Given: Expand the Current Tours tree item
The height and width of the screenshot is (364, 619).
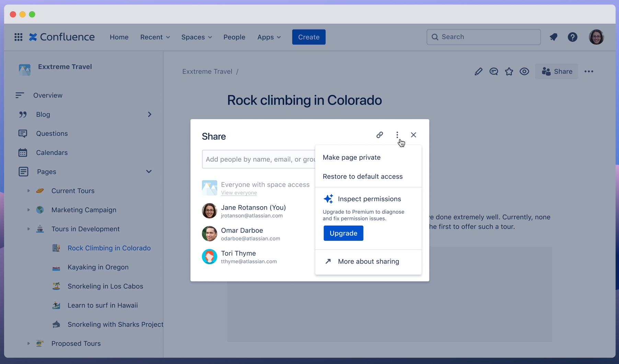Looking at the screenshot, I should [28, 191].
